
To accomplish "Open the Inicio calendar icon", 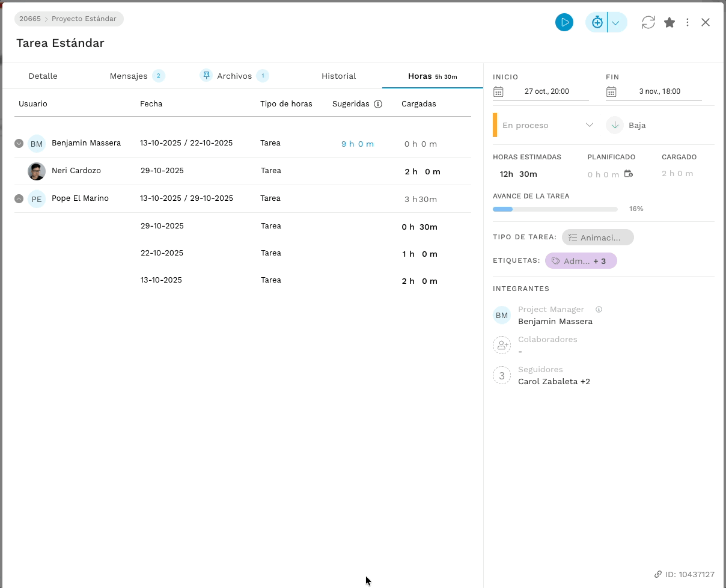I will (498, 91).
